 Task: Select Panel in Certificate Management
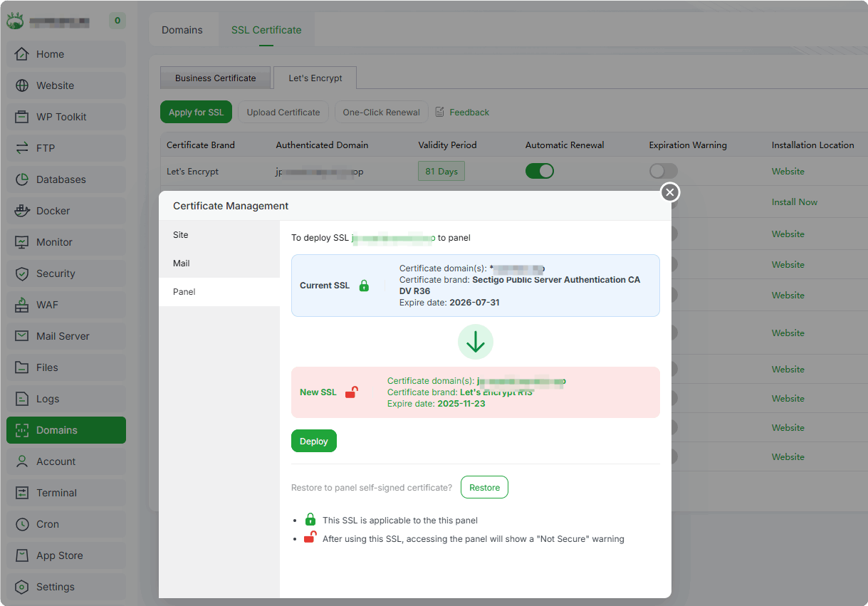coord(219,292)
